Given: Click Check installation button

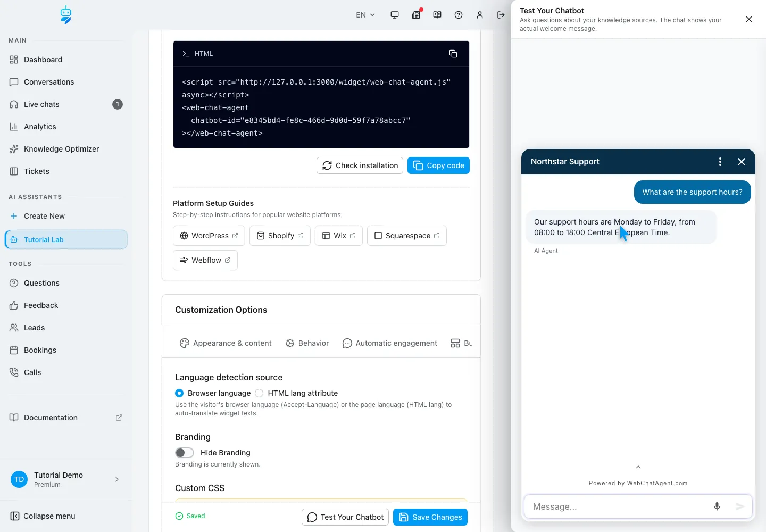Looking at the screenshot, I should coord(360,165).
